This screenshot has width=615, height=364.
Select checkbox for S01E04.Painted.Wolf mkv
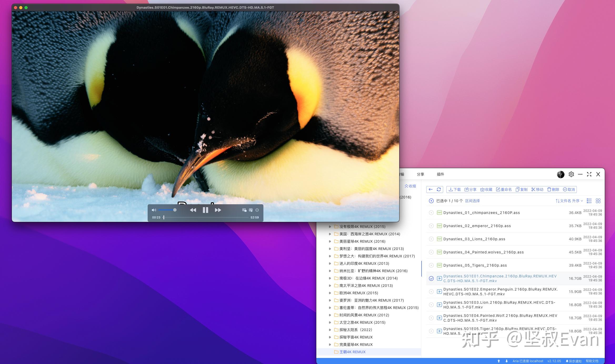coord(431,318)
